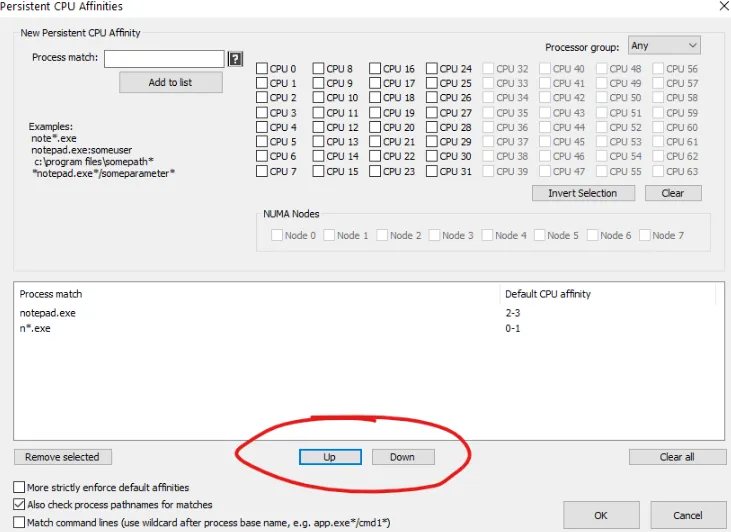The width and height of the screenshot is (731, 532).
Task: Select the n*.exe row in the list
Action: coord(367,328)
